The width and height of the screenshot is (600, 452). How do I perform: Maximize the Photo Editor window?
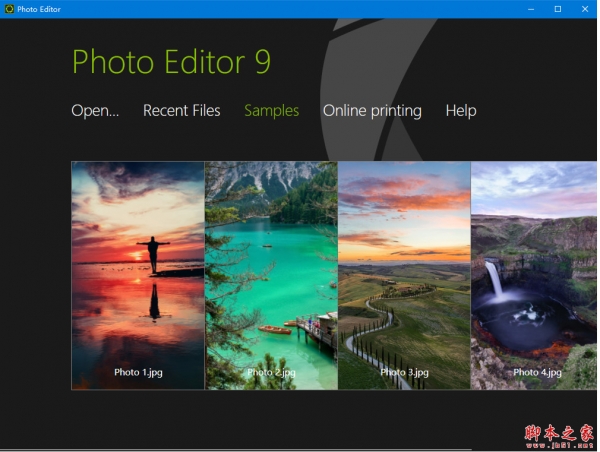[x=558, y=9]
